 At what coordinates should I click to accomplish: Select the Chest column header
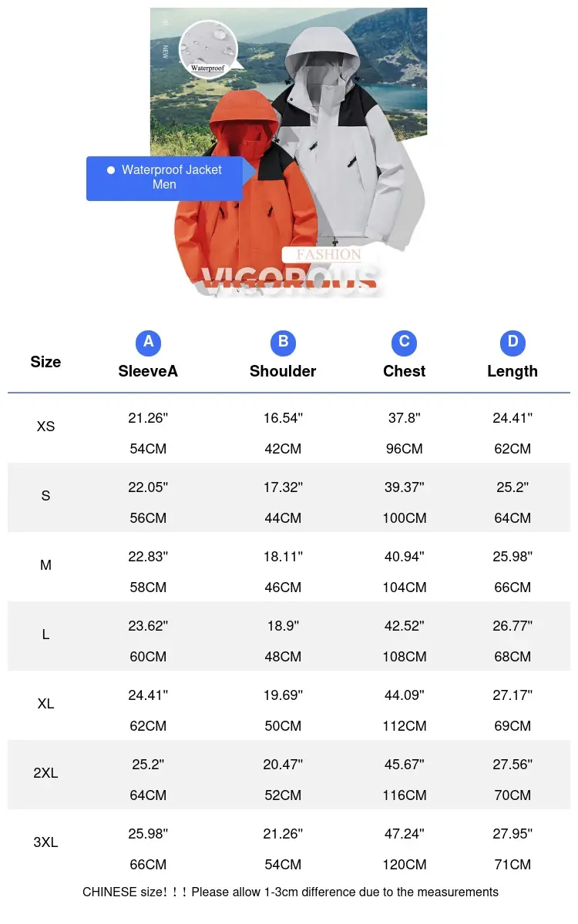tap(404, 371)
